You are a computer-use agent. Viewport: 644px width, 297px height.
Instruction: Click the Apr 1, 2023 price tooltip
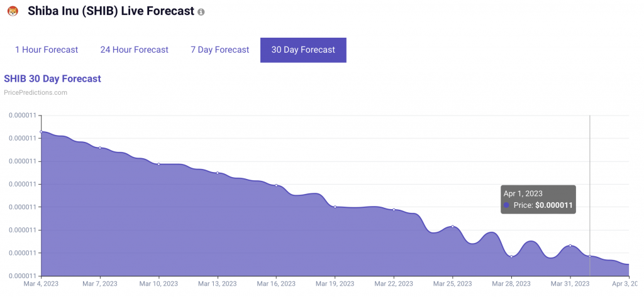coord(538,200)
